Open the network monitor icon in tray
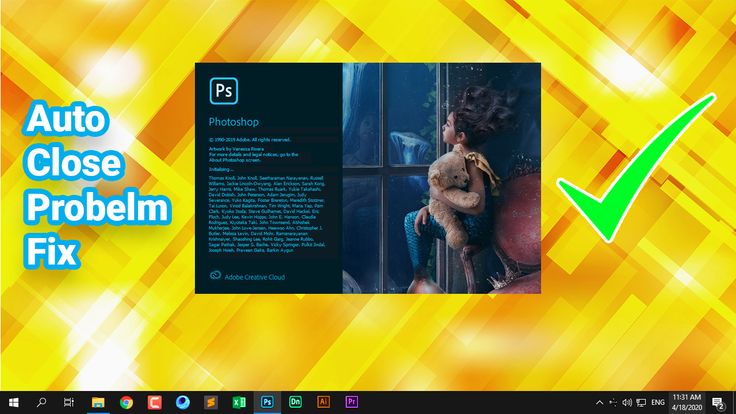This screenshot has width=736, height=414. [x=641, y=402]
